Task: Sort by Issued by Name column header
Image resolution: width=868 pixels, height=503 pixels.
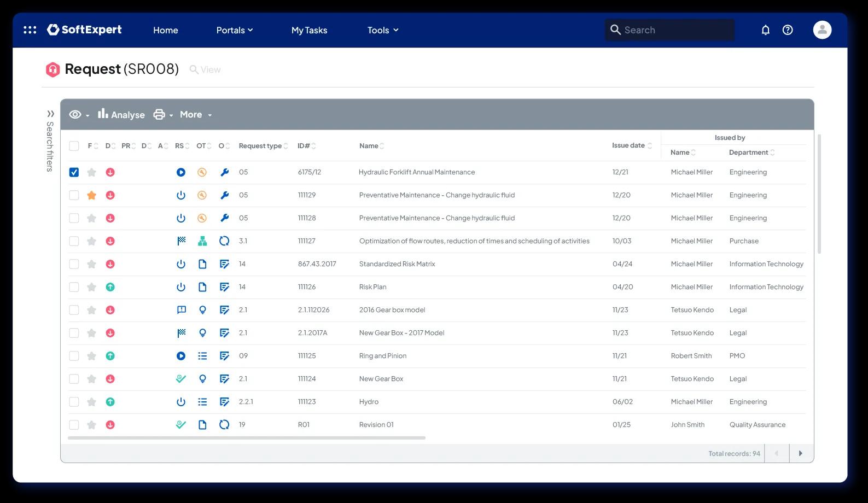Action: tap(683, 153)
